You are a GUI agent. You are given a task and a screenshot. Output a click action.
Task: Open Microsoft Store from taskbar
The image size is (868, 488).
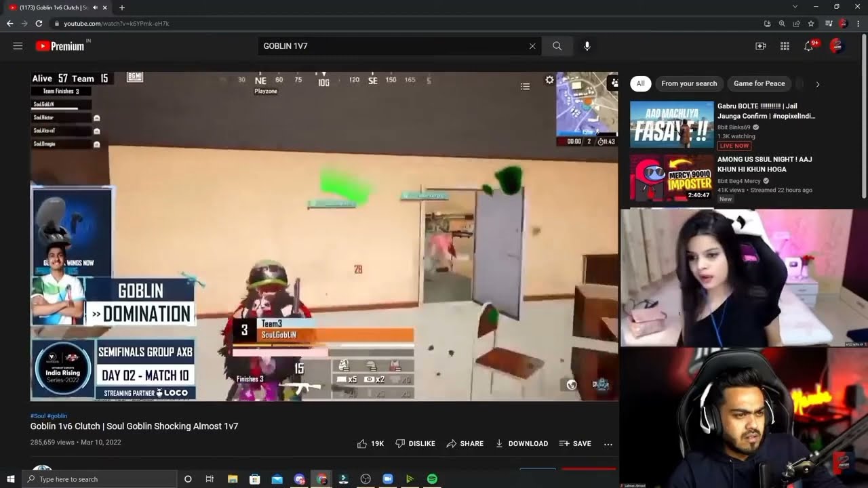point(254,479)
